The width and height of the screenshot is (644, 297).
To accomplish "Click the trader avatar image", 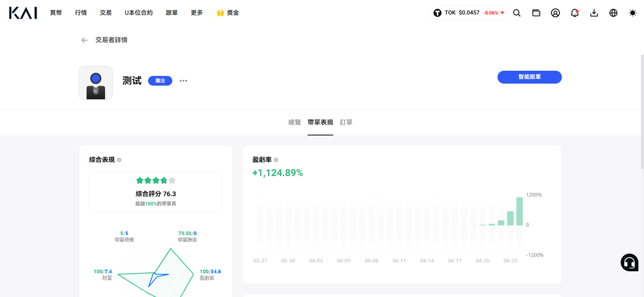I will click(x=96, y=83).
